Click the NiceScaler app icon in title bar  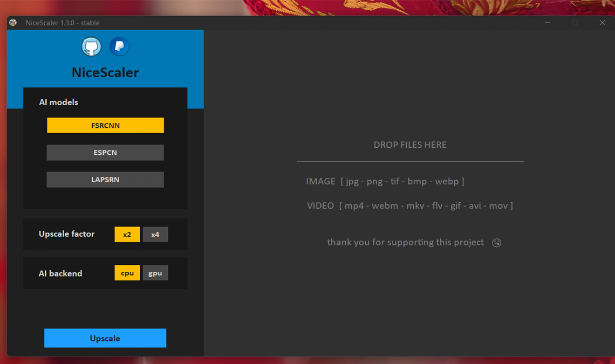(13, 23)
